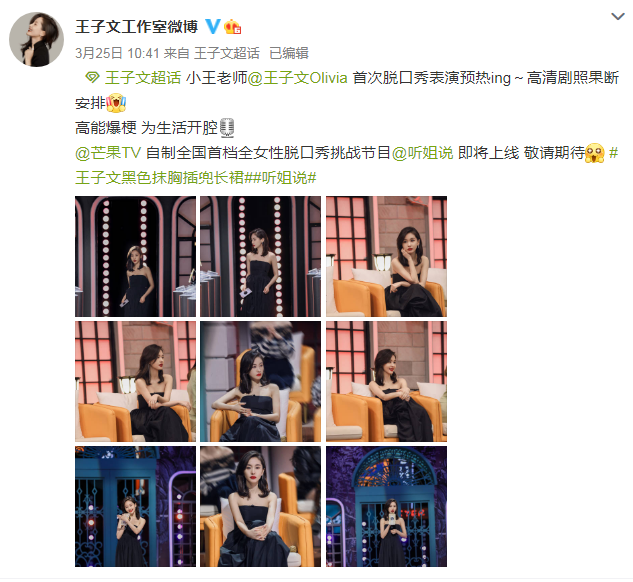Viewport: 633px width, 582px height.
Task: Open the @芒果TV mention link
Action: click(x=108, y=153)
